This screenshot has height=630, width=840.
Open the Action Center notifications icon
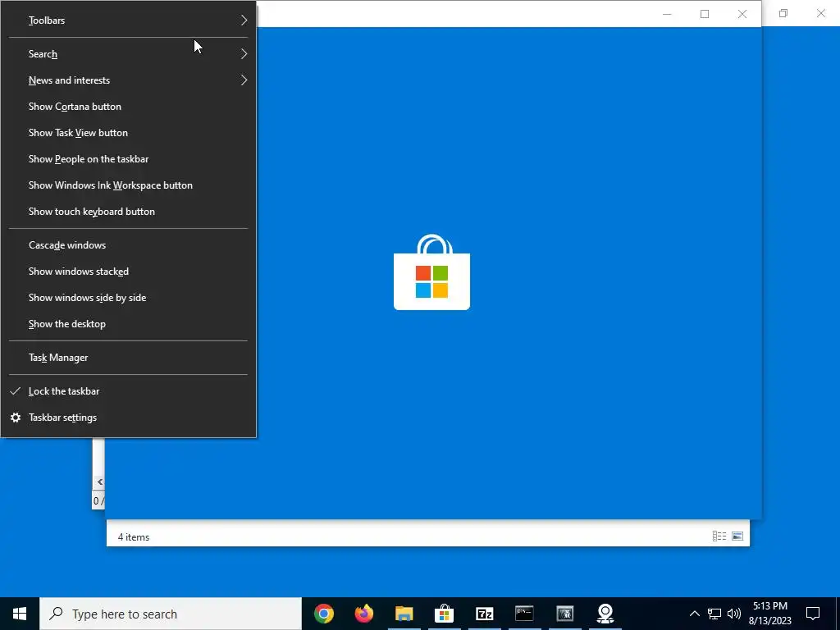(x=813, y=614)
